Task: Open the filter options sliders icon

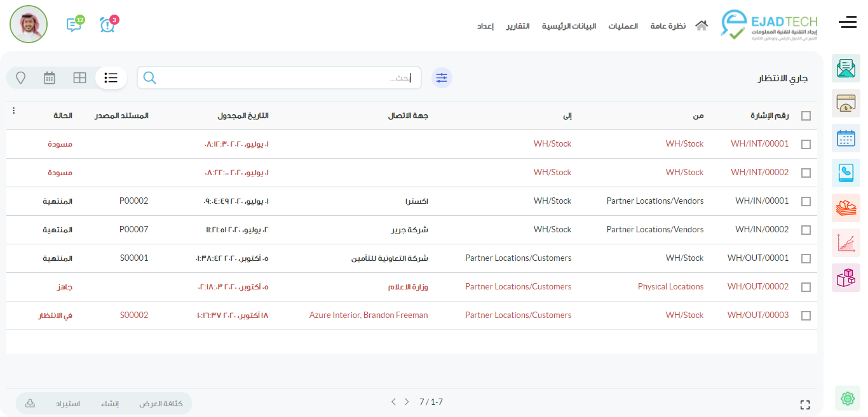Action: pyautogui.click(x=442, y=78)
